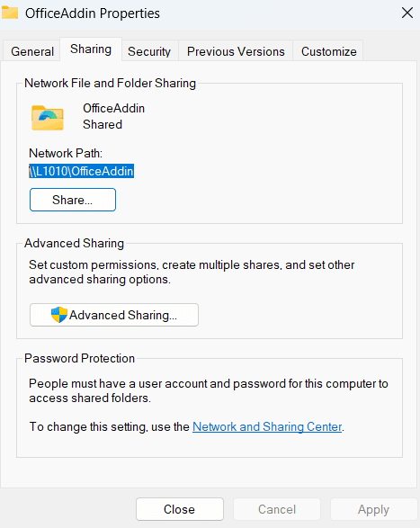Click the folder icon in title bar

(10, 13)
